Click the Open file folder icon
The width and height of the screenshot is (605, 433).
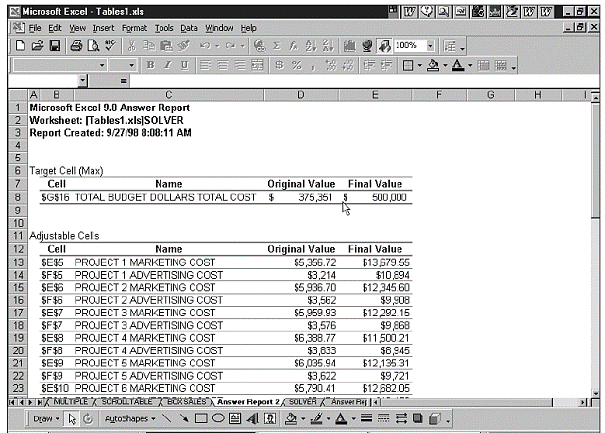(37, 46)
